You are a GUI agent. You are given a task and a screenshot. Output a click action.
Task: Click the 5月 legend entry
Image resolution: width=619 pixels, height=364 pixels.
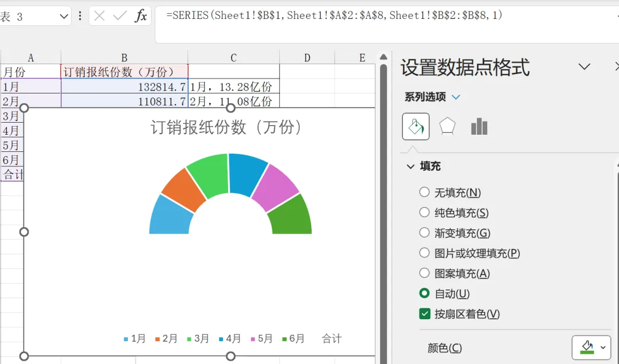pos(262,338)
